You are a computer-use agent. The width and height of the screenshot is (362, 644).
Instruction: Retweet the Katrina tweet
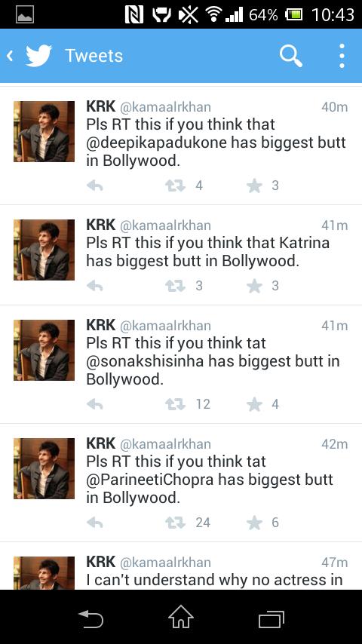coord(176,286)
